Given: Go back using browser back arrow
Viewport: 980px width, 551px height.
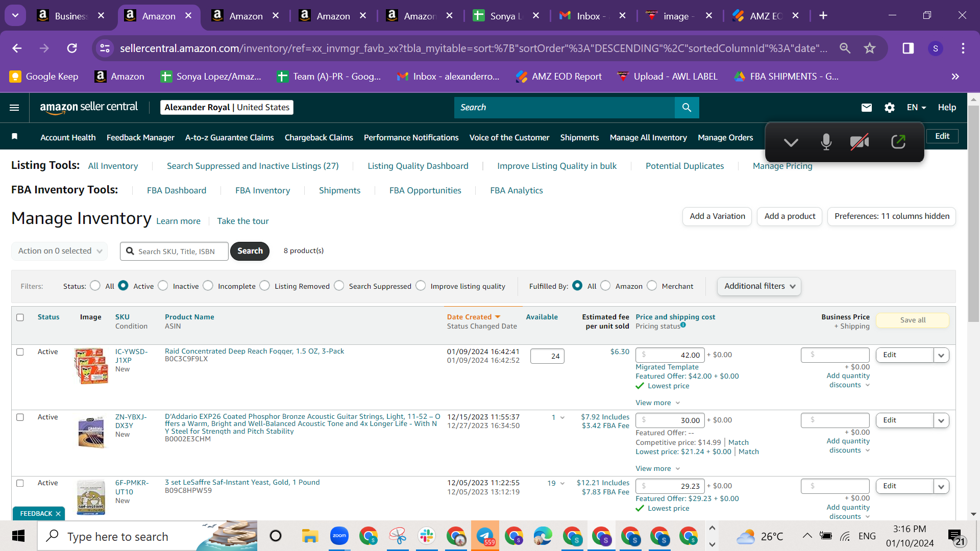Looking at the screenshot, I should (x=17, y=48).
